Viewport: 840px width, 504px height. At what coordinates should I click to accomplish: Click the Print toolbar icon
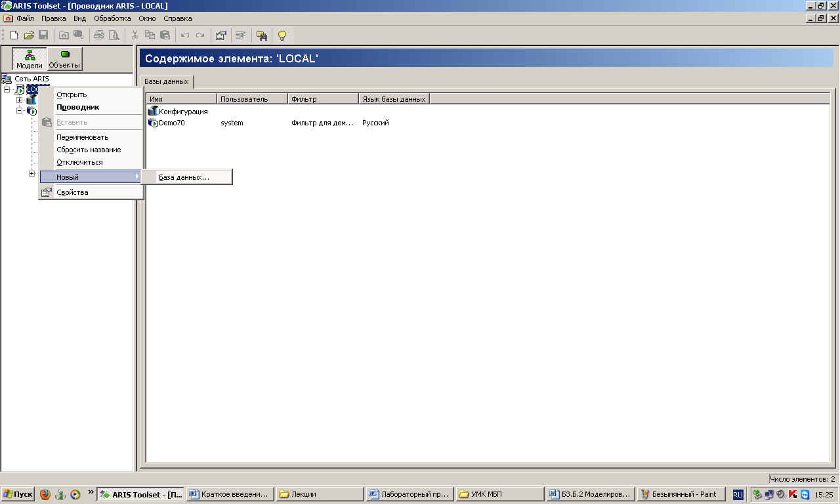(x=99, y=35)
